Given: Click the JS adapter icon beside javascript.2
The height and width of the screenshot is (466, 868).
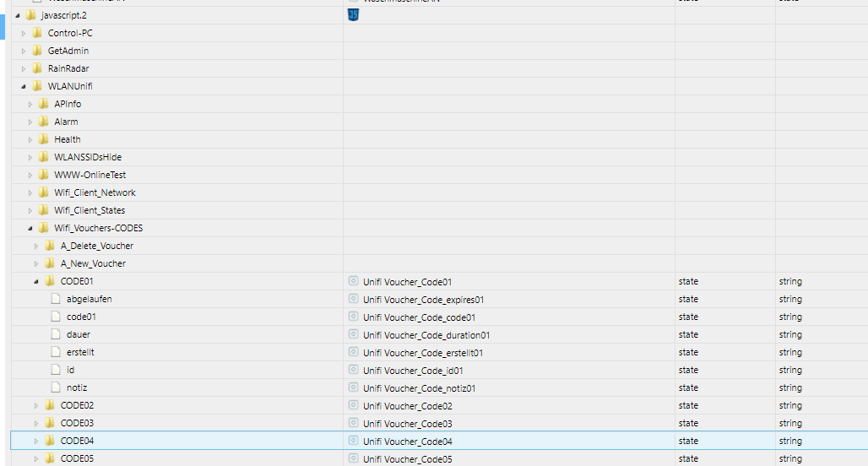Looking at the screenshot, I should [x=353, y=15].
